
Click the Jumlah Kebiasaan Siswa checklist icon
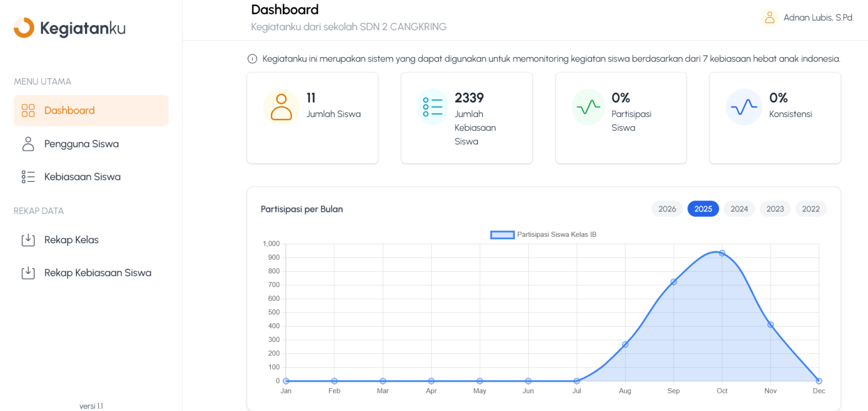point(433,107)
